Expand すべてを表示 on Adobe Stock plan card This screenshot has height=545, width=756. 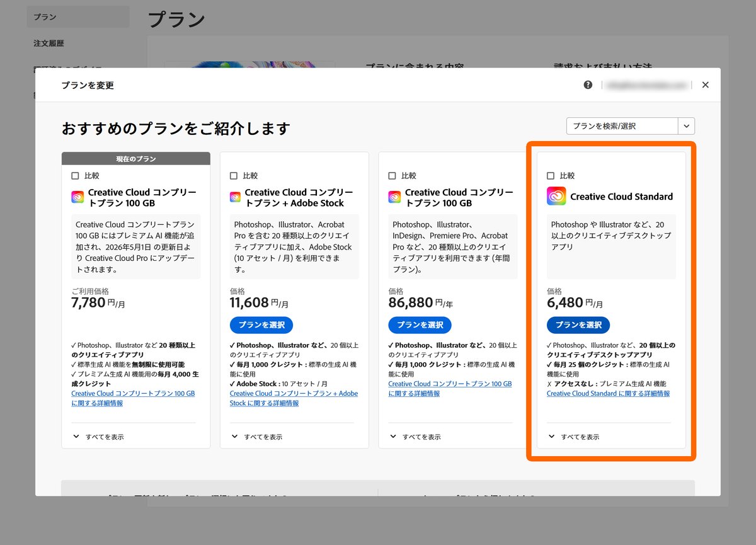coord(256,437)
